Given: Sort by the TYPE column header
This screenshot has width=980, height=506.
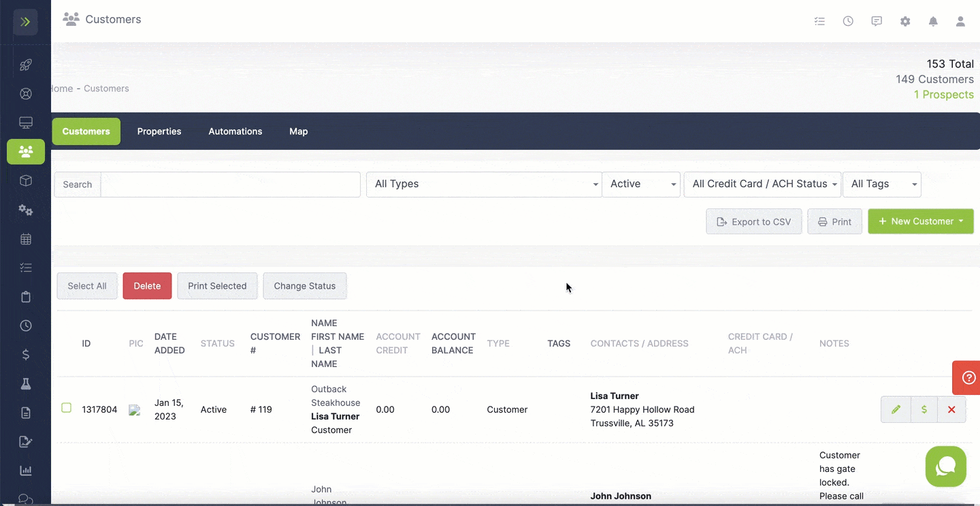Looking at the screenshot, I should pyautogui.click(x=498, y=343).
